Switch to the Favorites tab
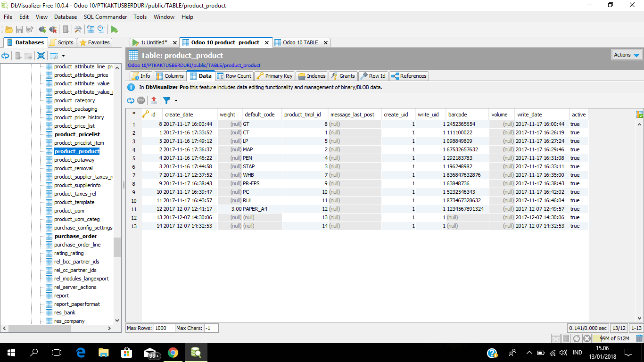Image resolution: width=644 pixels, height=362 pixels. pyautogui.click(x=95, y=42)
